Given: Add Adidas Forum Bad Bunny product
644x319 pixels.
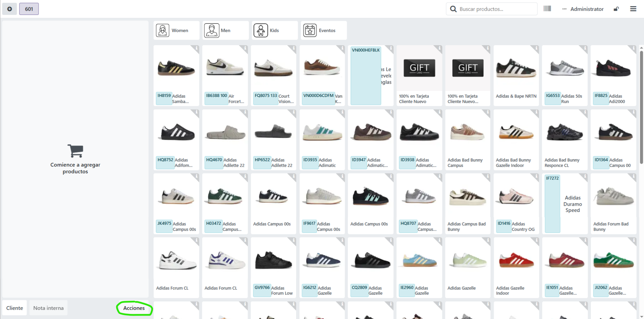Looking at the screenshot, I should (613, 204).
